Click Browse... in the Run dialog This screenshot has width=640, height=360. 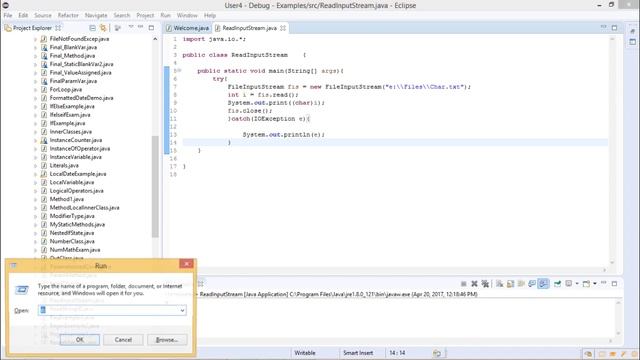click(x=167, y=340)
